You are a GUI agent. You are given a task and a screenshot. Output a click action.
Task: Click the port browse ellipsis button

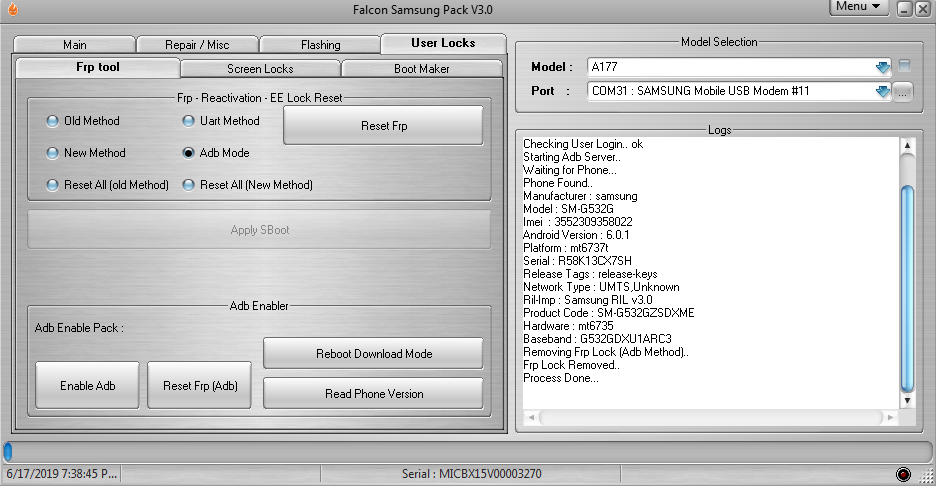[x=902, y=92]
